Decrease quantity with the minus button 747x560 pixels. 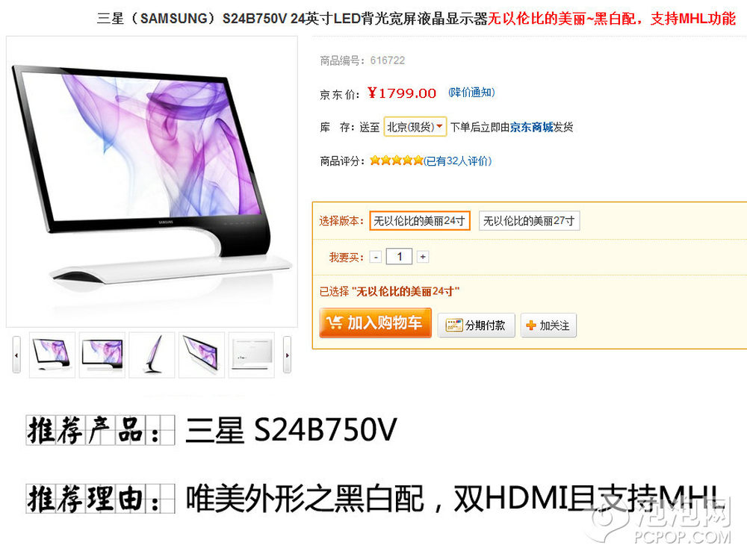[376, 257]
